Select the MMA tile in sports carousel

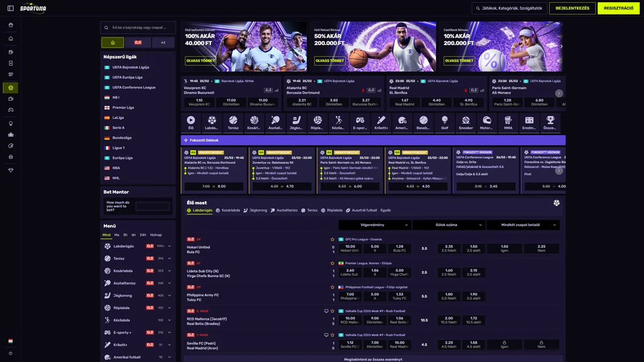coord(508,123)
